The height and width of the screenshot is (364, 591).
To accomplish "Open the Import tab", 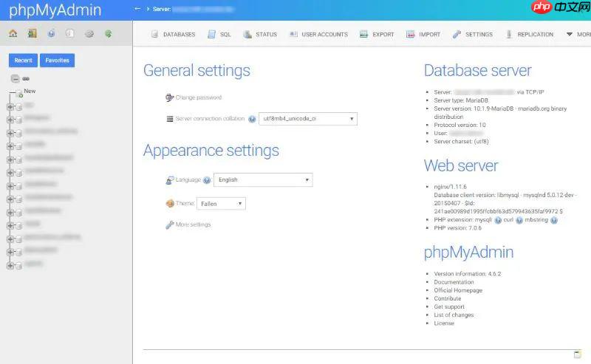I will pyautogui.click(x=423, y=34).
